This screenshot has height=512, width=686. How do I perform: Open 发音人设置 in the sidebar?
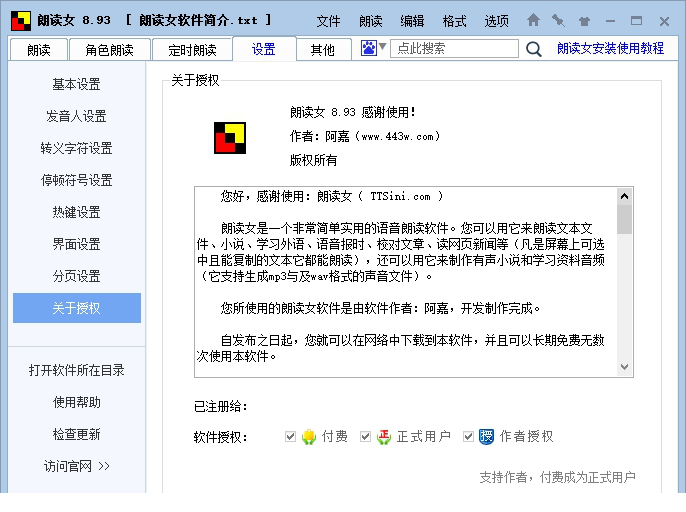coord(77,116)
